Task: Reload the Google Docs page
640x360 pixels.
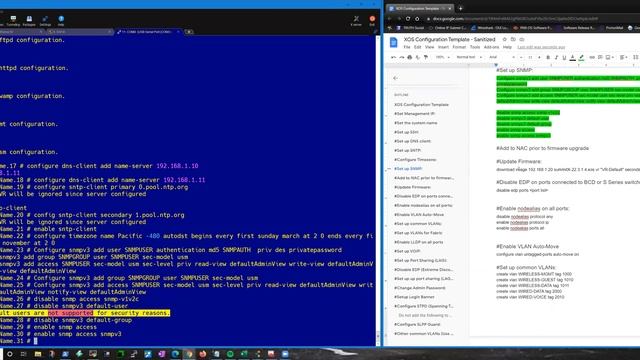Action: click(408, 18)
